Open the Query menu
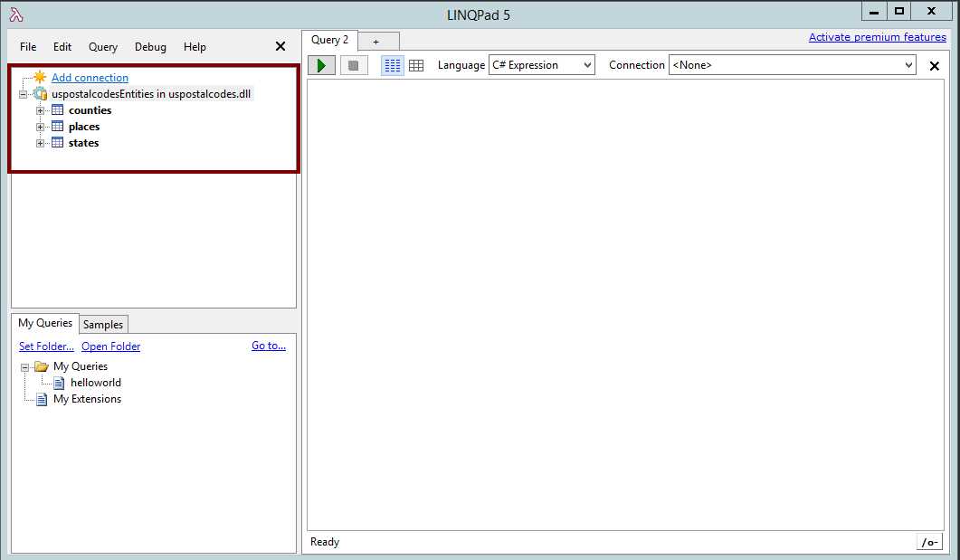 coord(101,46)
